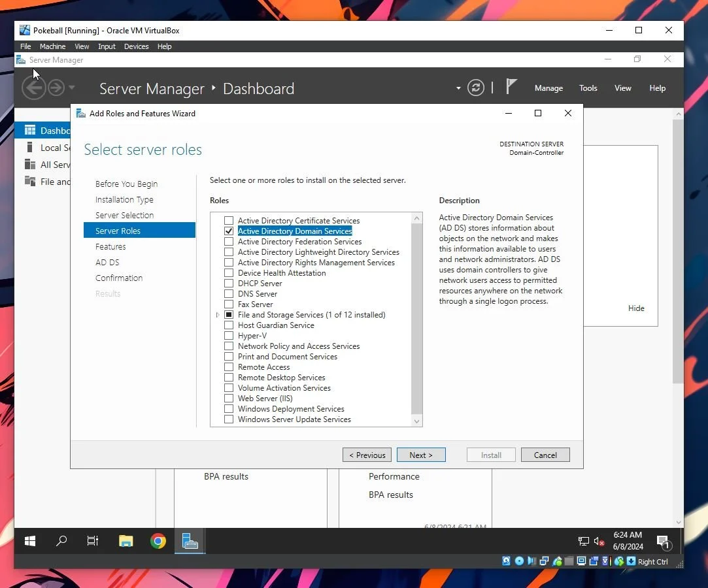Open the Windows Start menu
Image resolution: width=708 pixels, height=588 pixels.
tap(30, 540)
